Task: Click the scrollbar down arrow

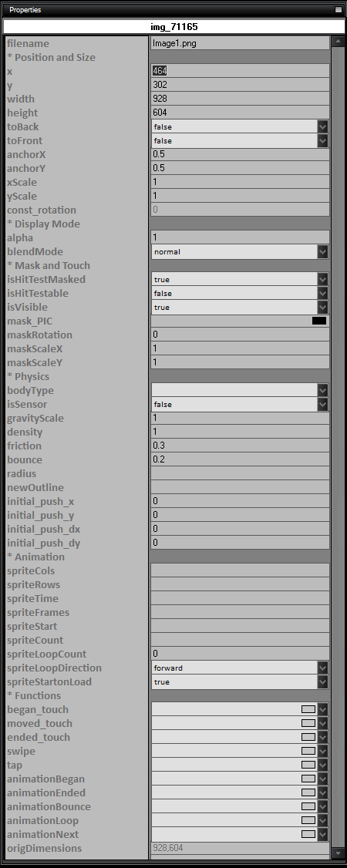Action: [x=339, y=853]
